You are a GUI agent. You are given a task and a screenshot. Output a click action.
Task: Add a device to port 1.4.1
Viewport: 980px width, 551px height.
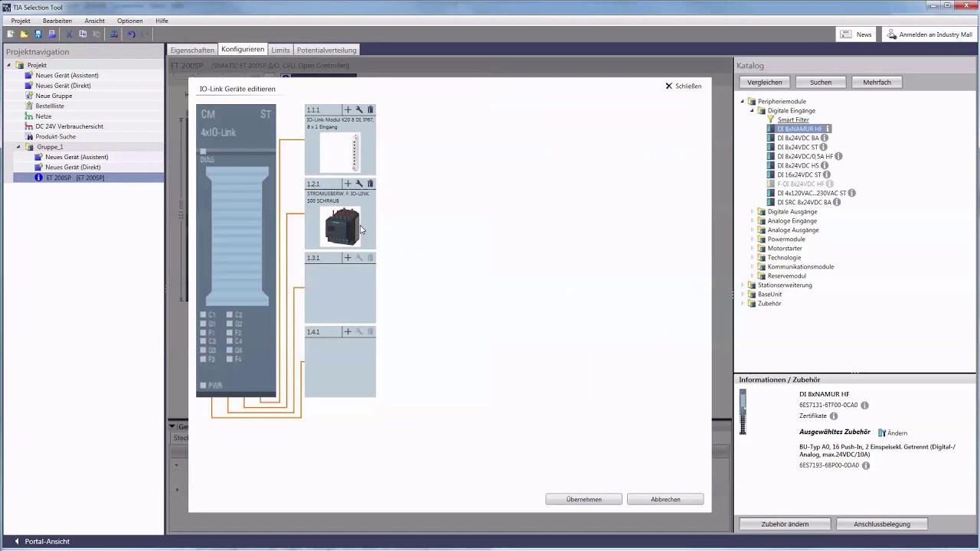[348, 332]
